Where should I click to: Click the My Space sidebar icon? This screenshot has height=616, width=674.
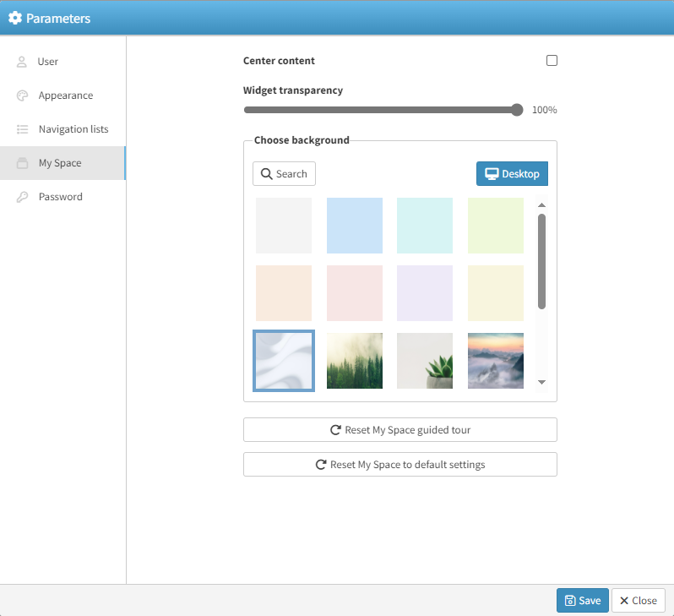[x=22, y=163]
